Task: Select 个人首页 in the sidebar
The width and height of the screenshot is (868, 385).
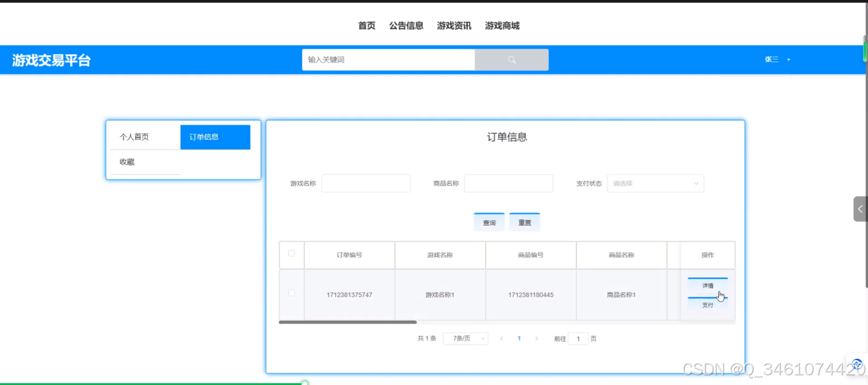Action: pos(145,137)
